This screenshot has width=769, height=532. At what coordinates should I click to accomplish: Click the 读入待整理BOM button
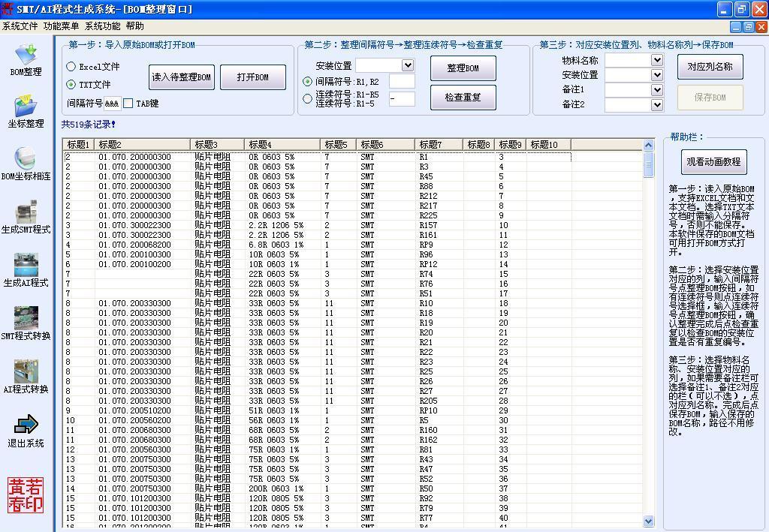181,77
